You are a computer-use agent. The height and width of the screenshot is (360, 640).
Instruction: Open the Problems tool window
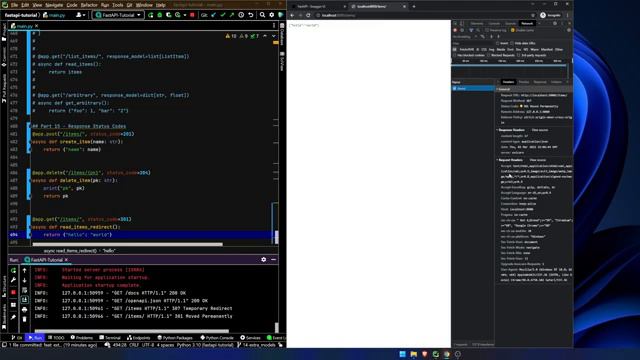[x=82, y=338]
